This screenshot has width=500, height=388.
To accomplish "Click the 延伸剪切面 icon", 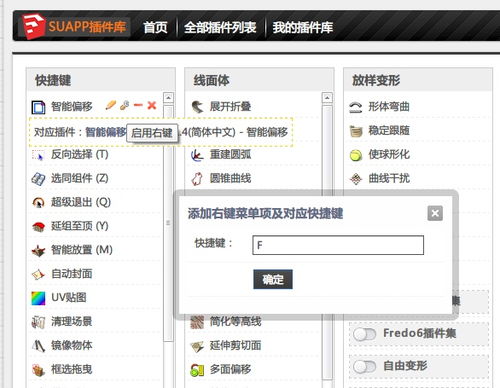I will tap(197, 347).
